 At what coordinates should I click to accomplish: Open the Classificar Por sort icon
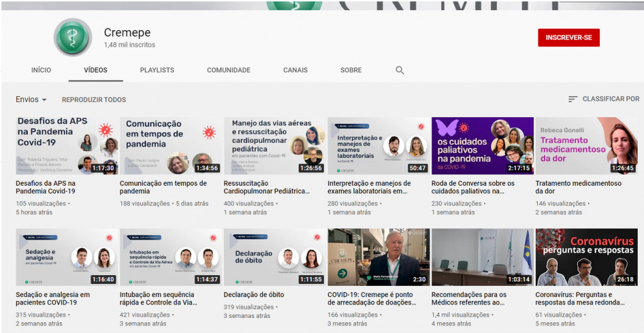click(572, 99)
